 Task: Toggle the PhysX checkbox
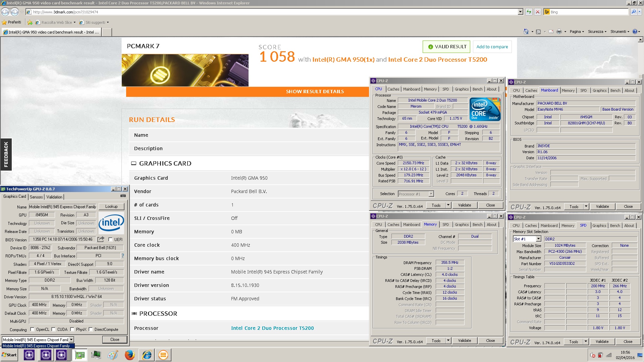pos(72,329)
